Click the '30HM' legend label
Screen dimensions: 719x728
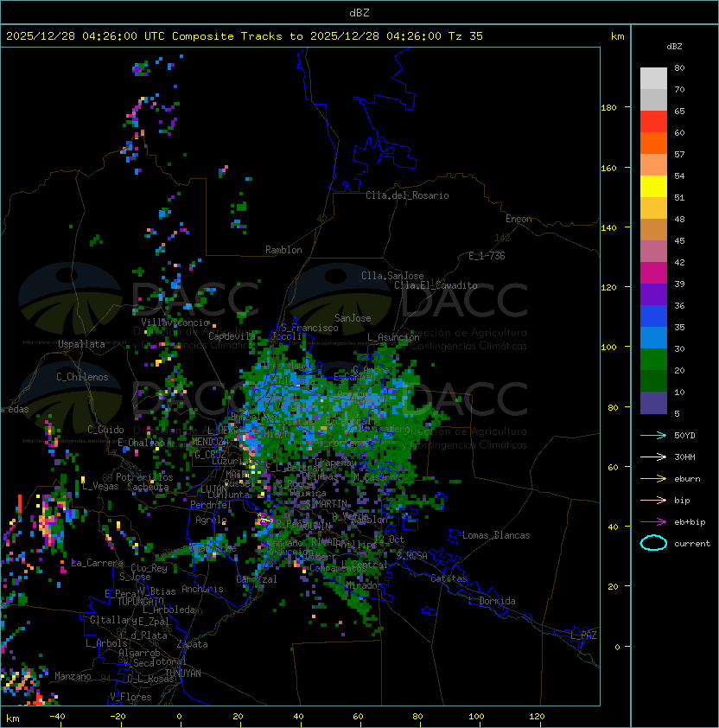point(684,457)
